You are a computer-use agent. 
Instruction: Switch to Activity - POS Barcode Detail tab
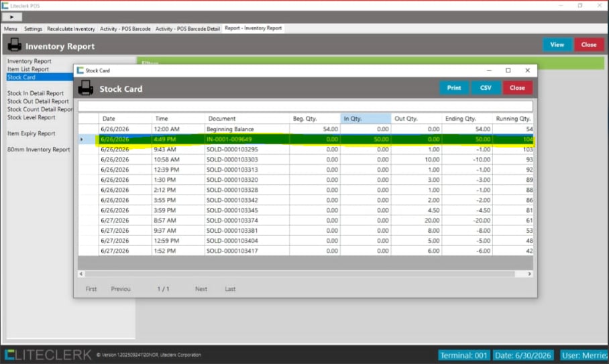coord(188,29)
